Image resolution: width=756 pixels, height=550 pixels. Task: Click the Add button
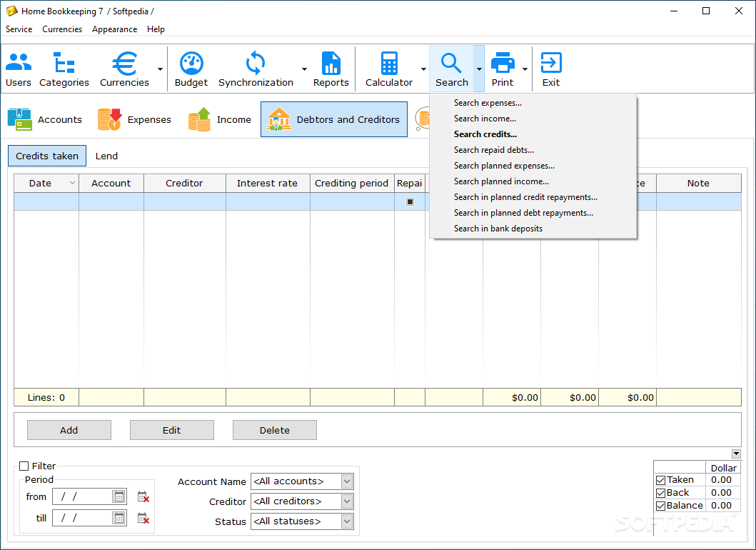69,430
